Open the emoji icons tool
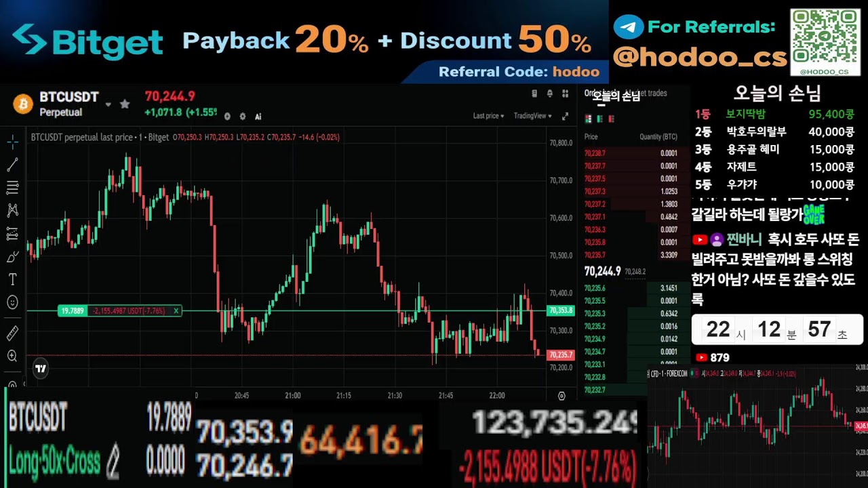This screenshot has width=868, height=488. point(12,302)
